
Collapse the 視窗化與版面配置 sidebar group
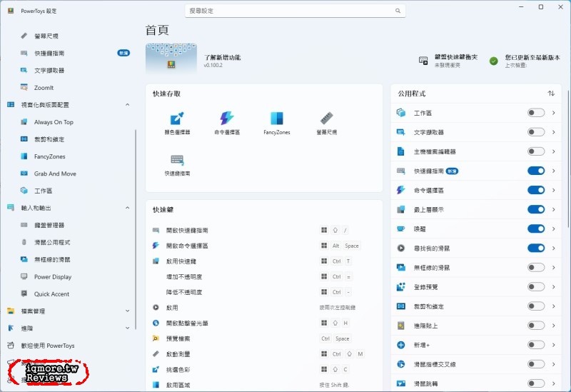point(128,104)
